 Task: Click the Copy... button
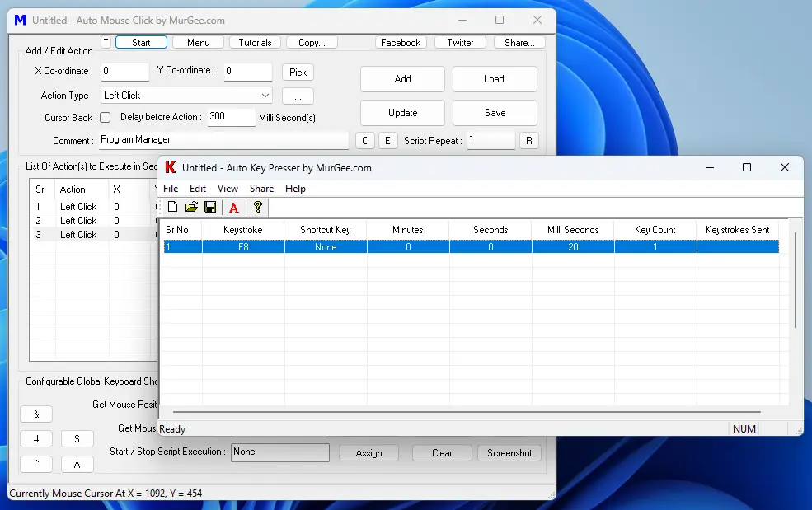[312, 43]
